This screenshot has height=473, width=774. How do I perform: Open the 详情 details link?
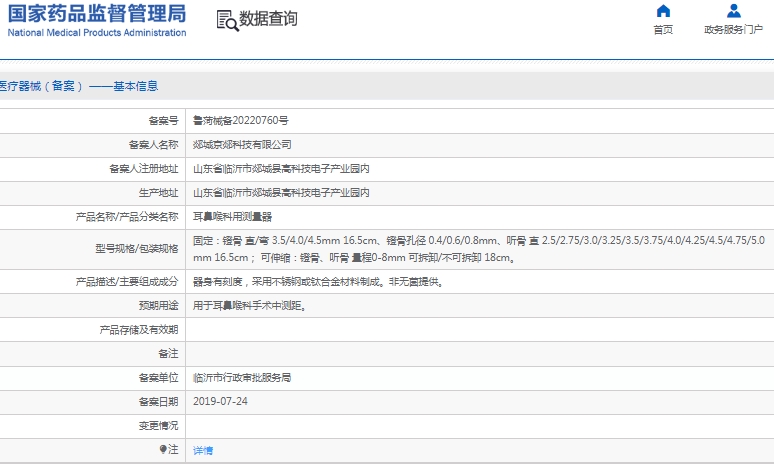[x=203, y=450]
